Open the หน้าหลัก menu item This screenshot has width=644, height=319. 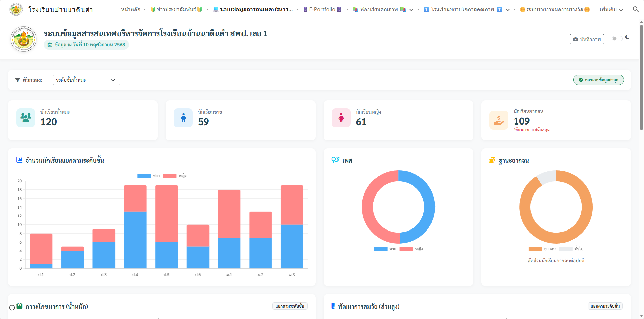click(x=131, y=10)
